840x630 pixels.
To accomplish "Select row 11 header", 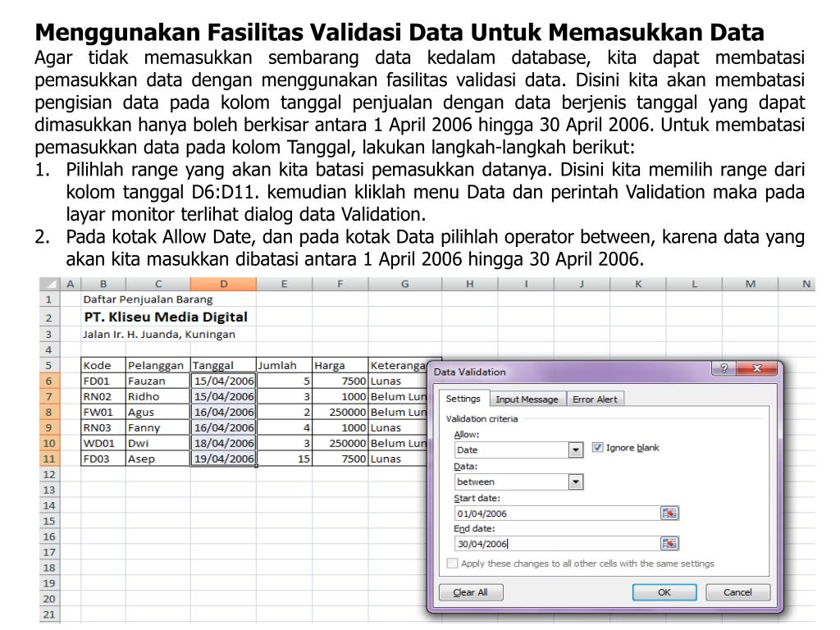I will (49, 459).
